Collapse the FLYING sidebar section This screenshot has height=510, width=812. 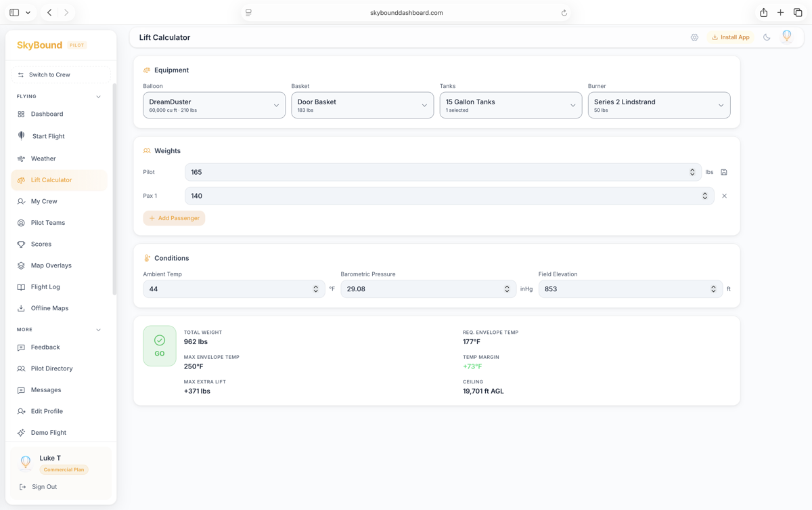[x=98, y=97]
